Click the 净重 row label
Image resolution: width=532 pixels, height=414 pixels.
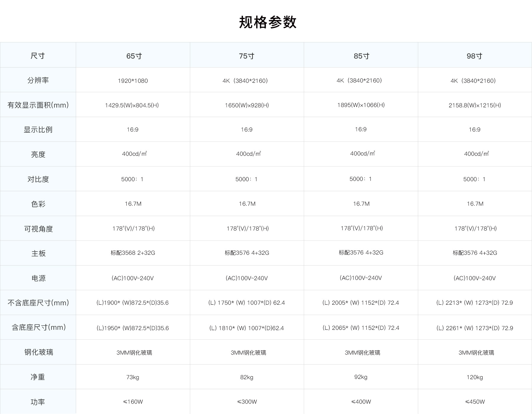point(38,377)
